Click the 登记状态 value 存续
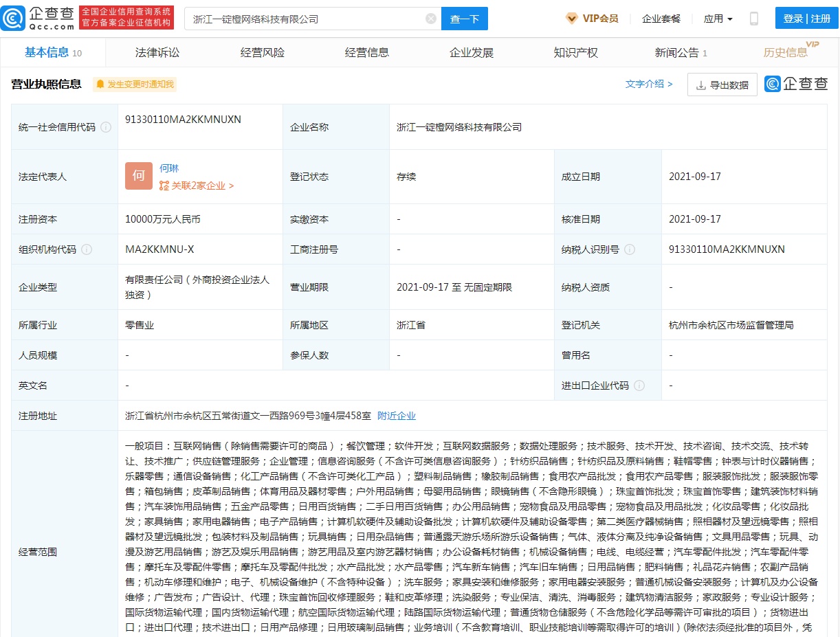 (x=406, y=177)
